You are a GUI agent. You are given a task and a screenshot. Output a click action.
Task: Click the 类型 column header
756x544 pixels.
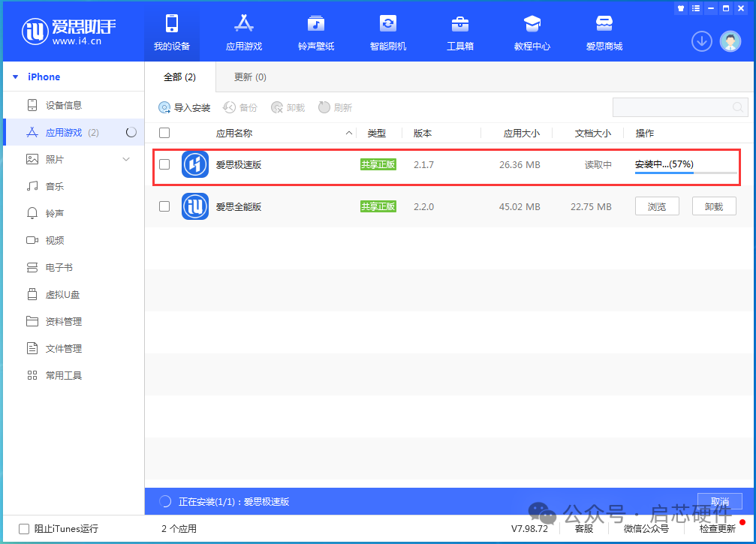click(x=377, y=134)
